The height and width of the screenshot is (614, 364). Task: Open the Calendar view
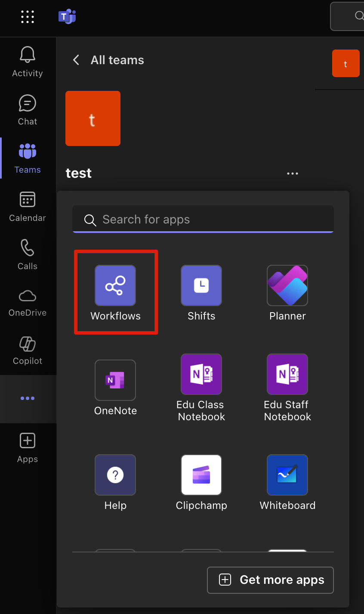[x=28, y=207]
